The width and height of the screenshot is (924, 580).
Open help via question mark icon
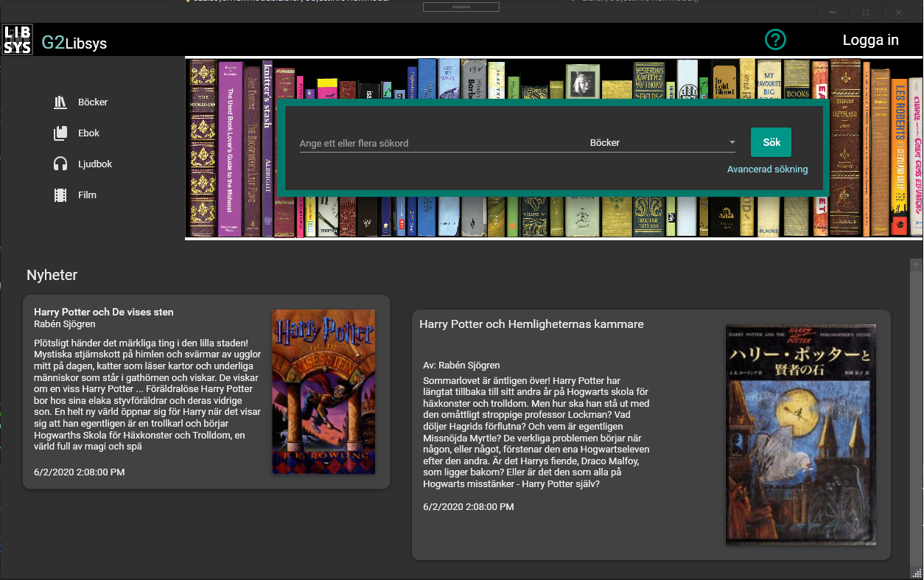click(x=776, y=40)
